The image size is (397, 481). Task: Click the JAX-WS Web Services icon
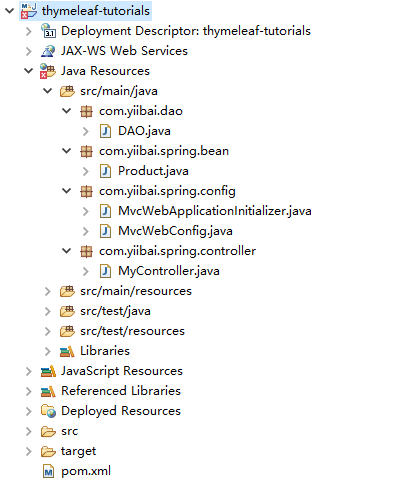click(48, 51)
